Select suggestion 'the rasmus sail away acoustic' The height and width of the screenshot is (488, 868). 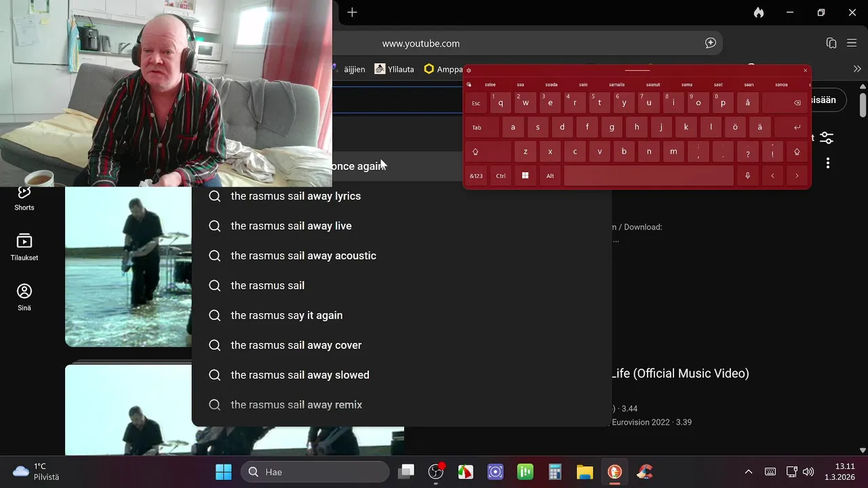[x=401, y=256]
